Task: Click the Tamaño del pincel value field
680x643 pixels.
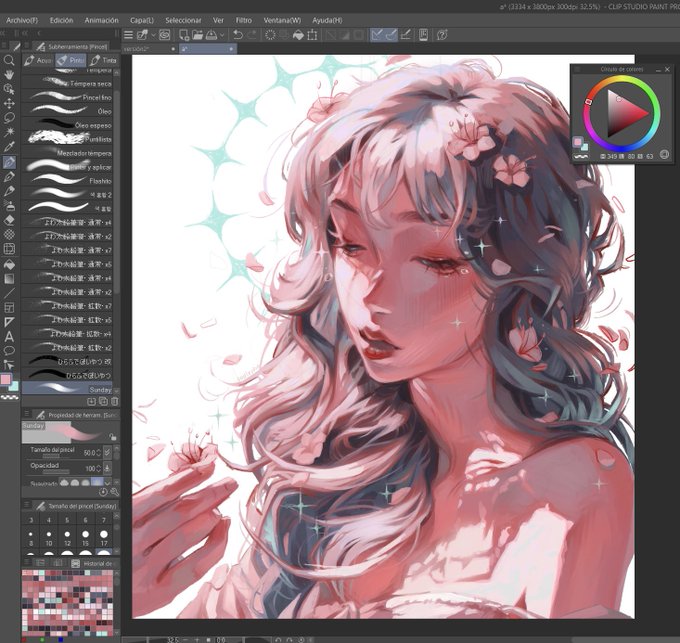Action: tap(90, 453)
